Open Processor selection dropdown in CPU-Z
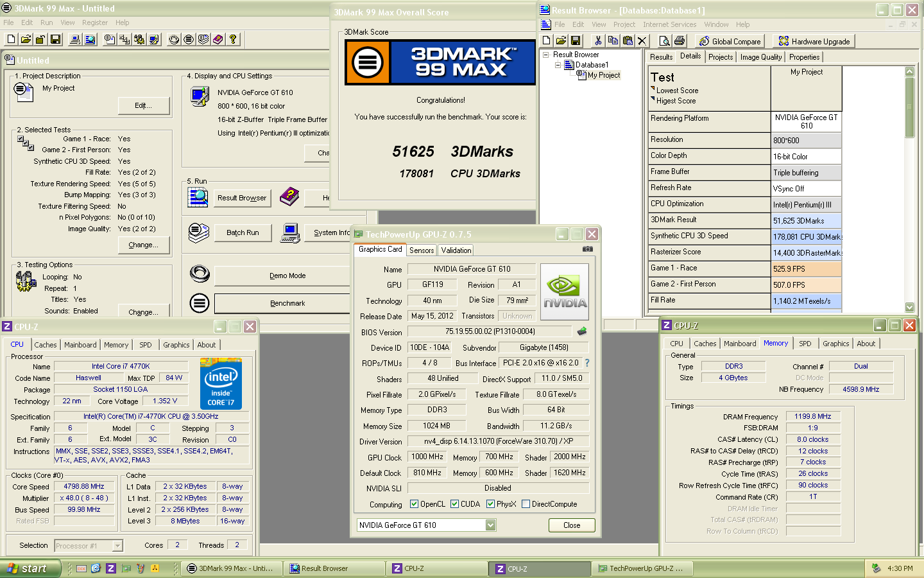The width and height of the screenshot is (924, 578). (117, 546)
